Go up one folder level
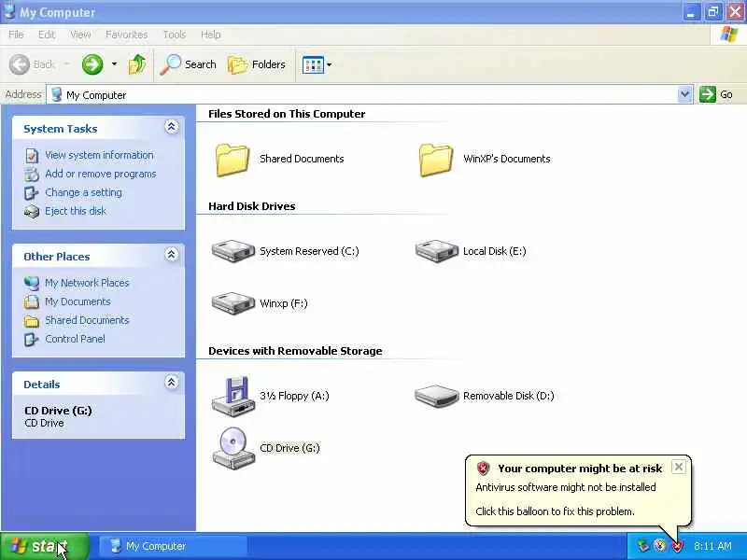747x560 pixels. (x=136, y=64)
